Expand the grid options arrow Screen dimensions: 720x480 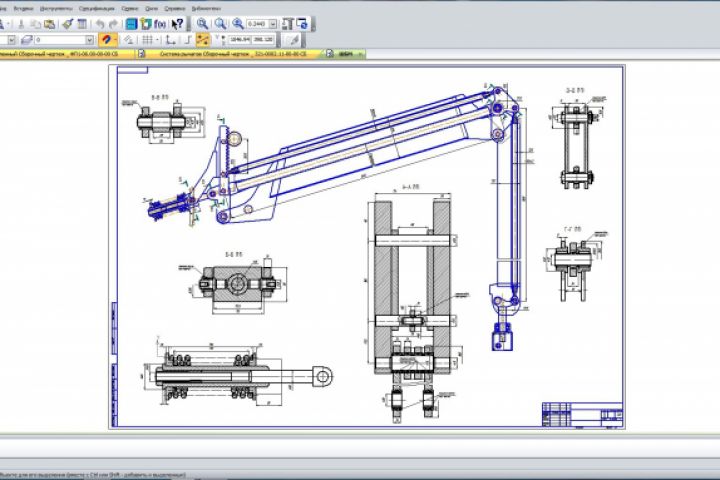pos(157,40)
